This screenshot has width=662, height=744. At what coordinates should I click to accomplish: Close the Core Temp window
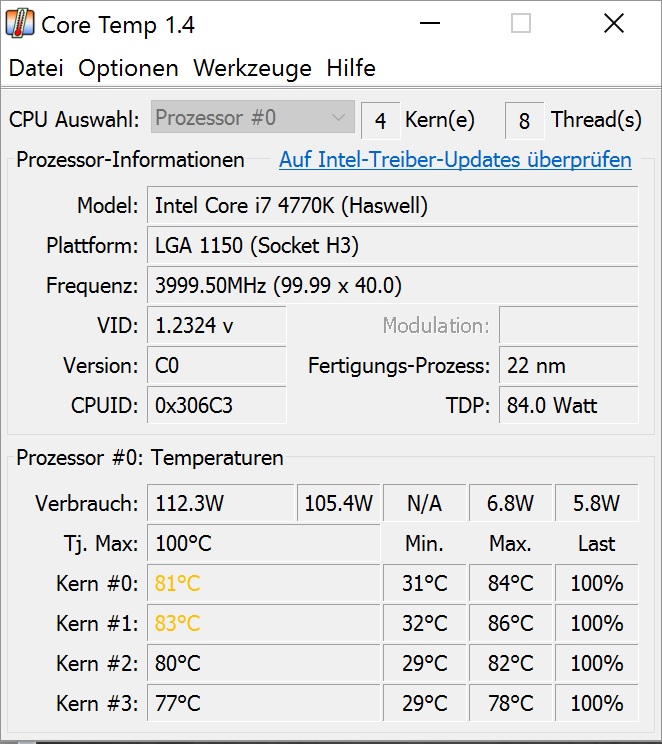613,23
